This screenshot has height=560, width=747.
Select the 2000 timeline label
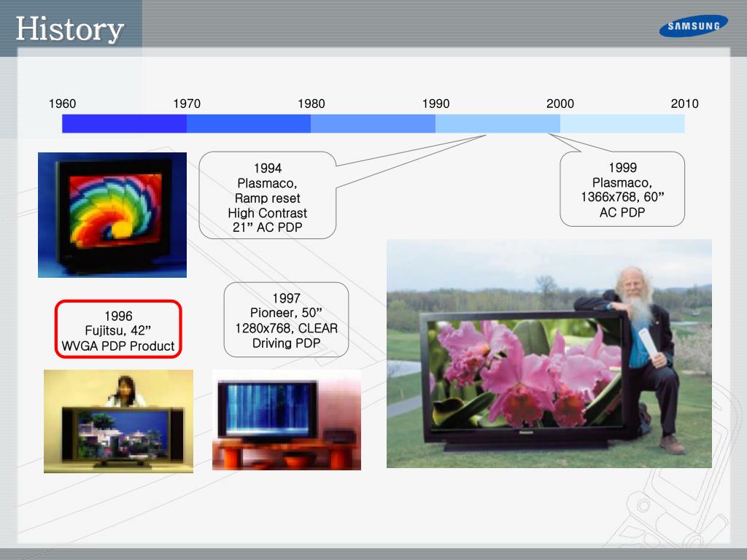(560, 104)
